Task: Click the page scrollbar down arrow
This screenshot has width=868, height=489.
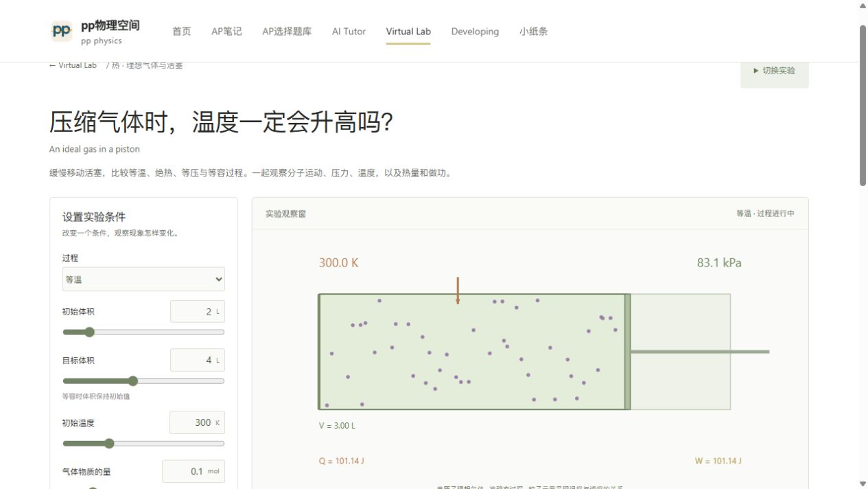Action: [x=863, y=484]
